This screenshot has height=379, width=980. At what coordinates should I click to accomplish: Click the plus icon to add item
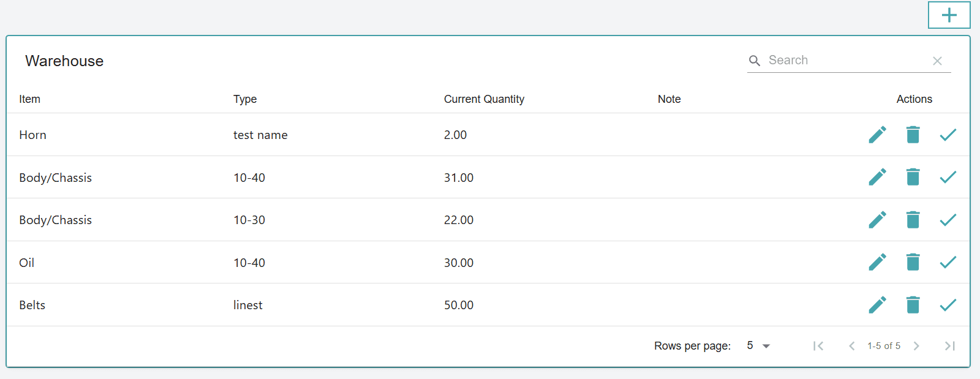pyautogui.click(x=949, y=15)
